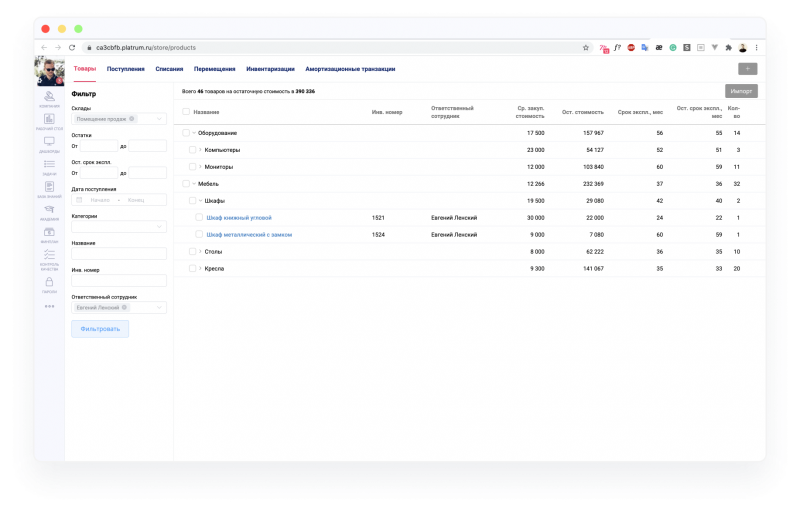Open the Компания section in sidebar
800x512 pixels.
(x=49, y=100)
